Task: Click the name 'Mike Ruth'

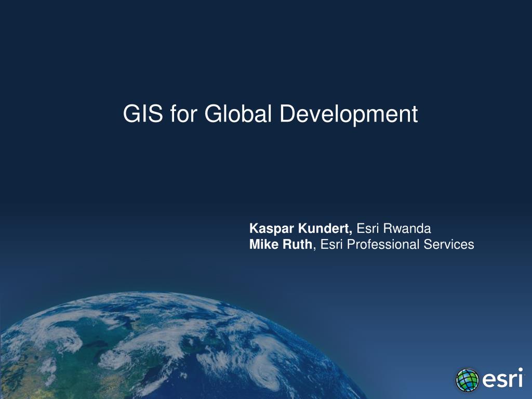Action: (x=281, y=244)
